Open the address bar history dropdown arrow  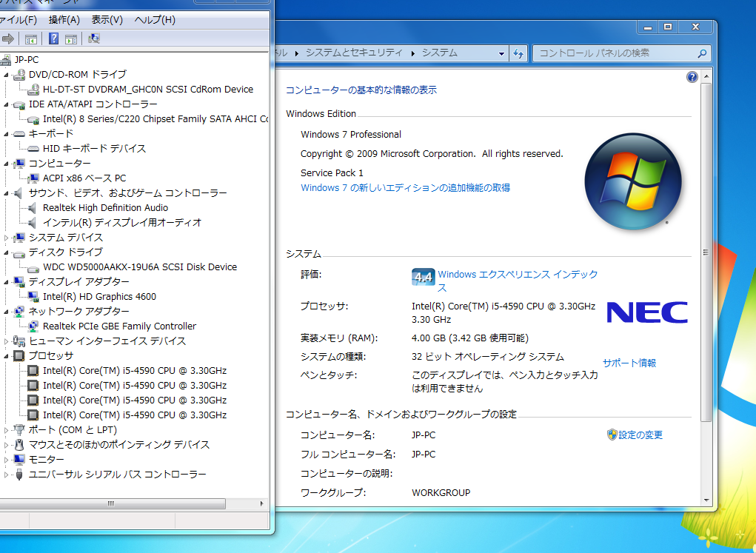pos(501,53)
